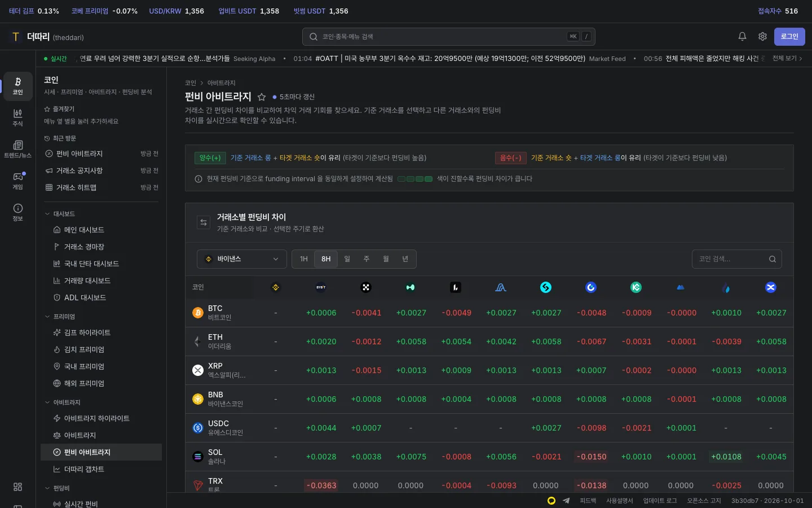The image size is (812, 508).
Task: Select the 년 (year) interval option
Action: 405,259
